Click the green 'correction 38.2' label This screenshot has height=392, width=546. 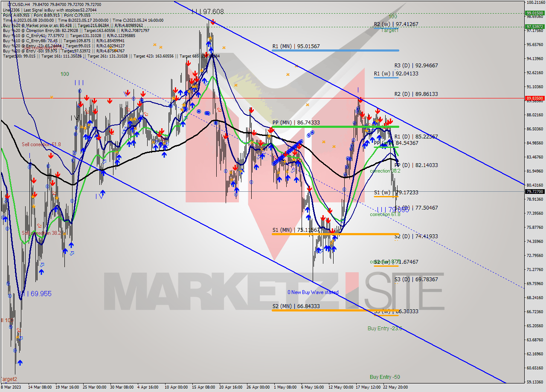coord(385,171)
